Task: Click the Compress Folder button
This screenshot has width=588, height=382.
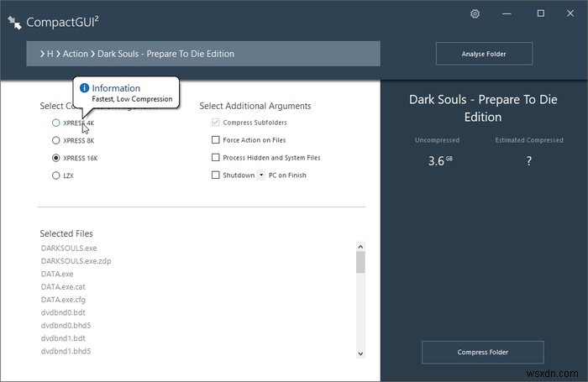Action: click(x=482, y=352)
